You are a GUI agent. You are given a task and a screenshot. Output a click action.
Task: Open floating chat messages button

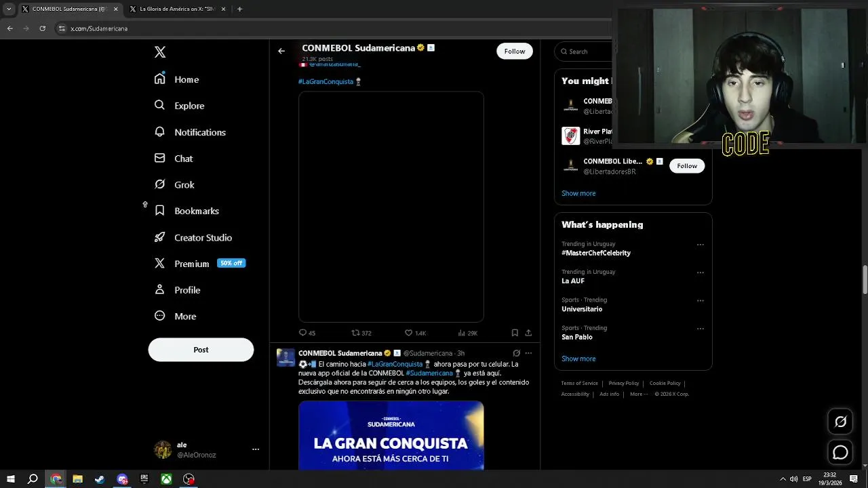840,453
